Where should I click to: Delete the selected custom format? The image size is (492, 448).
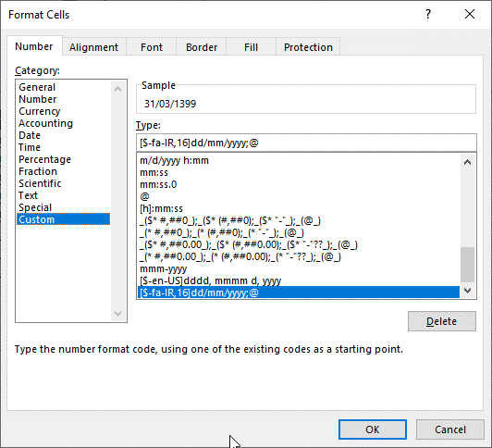pos(442,321)
